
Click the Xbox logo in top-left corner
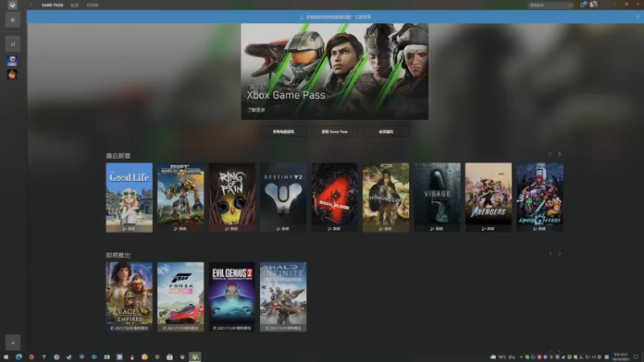[12, 5]
